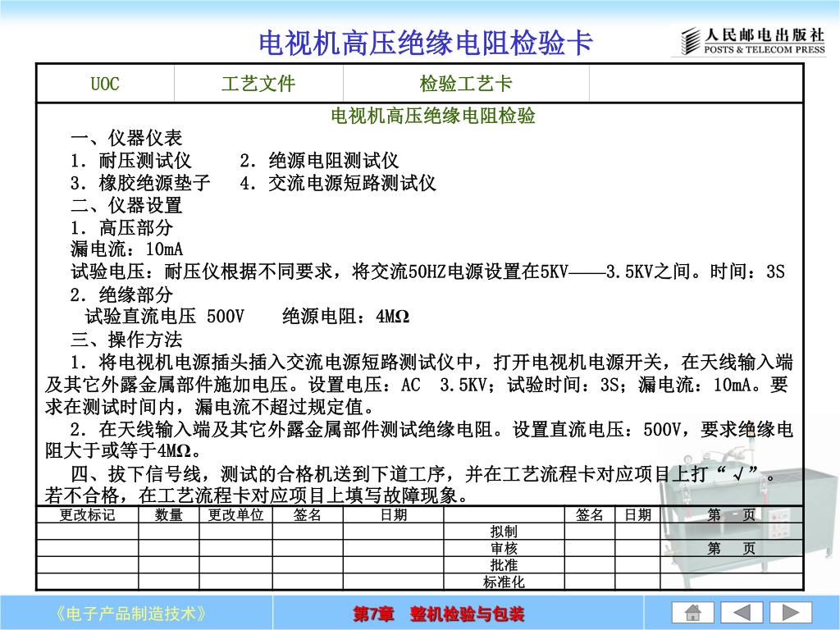
Task: Click the 更改标记 table header
Action: pos(87,515)
